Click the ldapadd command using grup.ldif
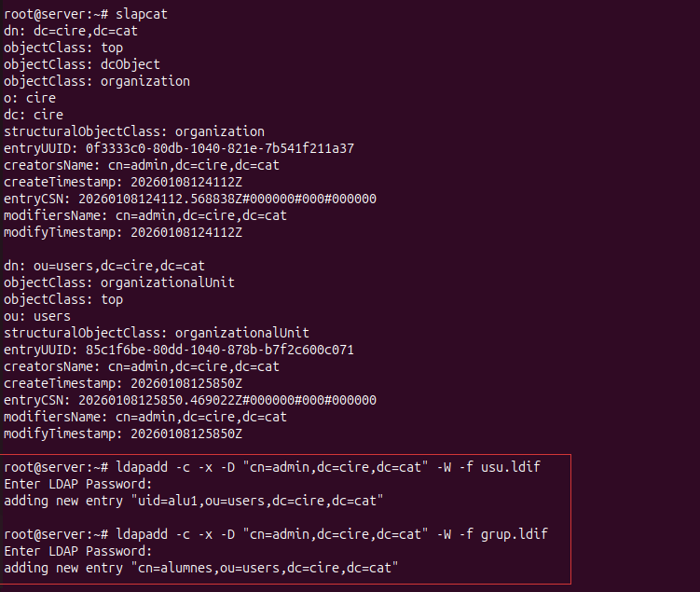Image resolution: width=700 pixels, height=592 pixels. coord(332,533)
